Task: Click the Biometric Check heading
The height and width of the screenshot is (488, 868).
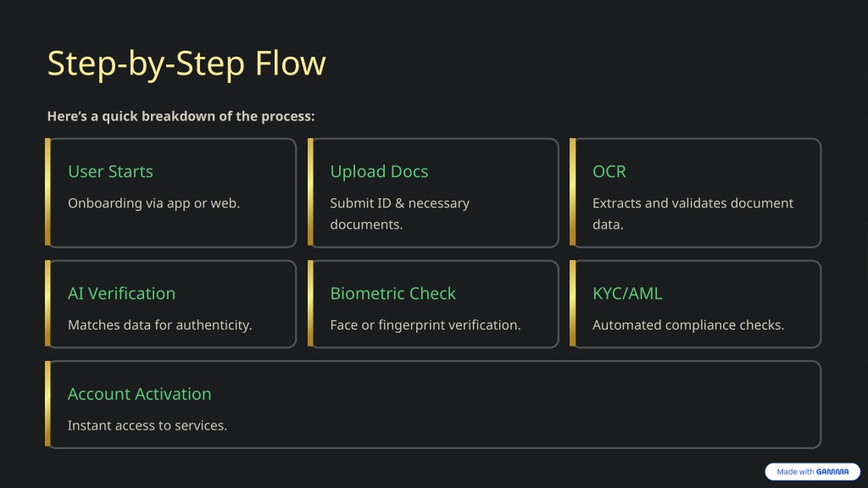Action: click(392, 293)
